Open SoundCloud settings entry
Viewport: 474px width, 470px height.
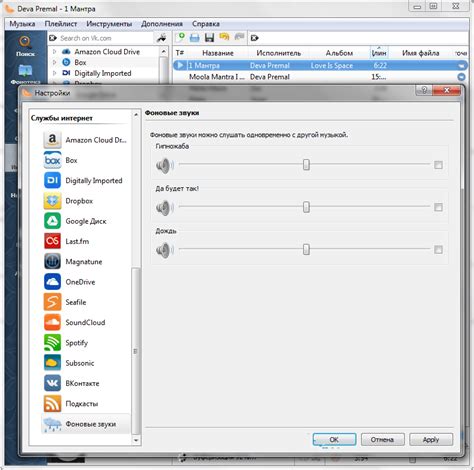85,322
